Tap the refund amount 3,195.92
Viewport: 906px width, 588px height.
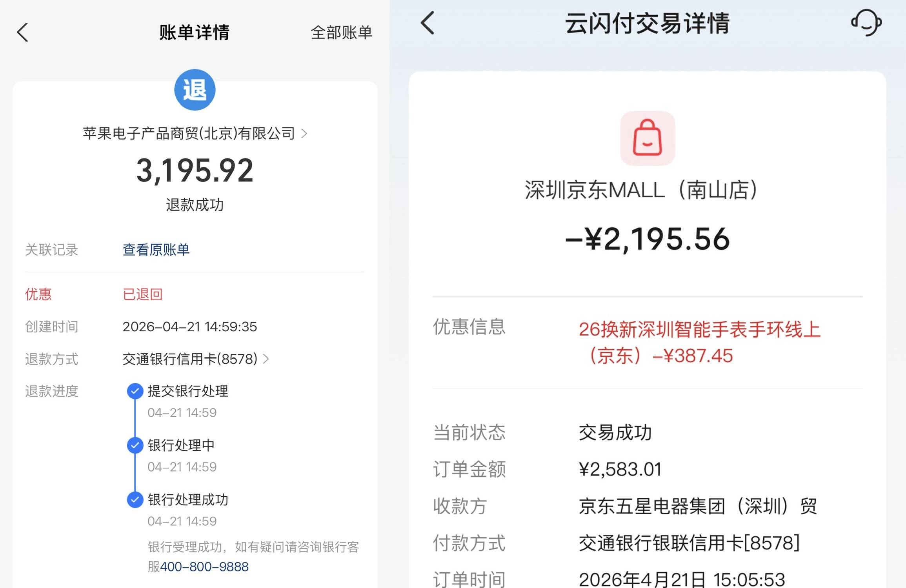click(195, 171)
